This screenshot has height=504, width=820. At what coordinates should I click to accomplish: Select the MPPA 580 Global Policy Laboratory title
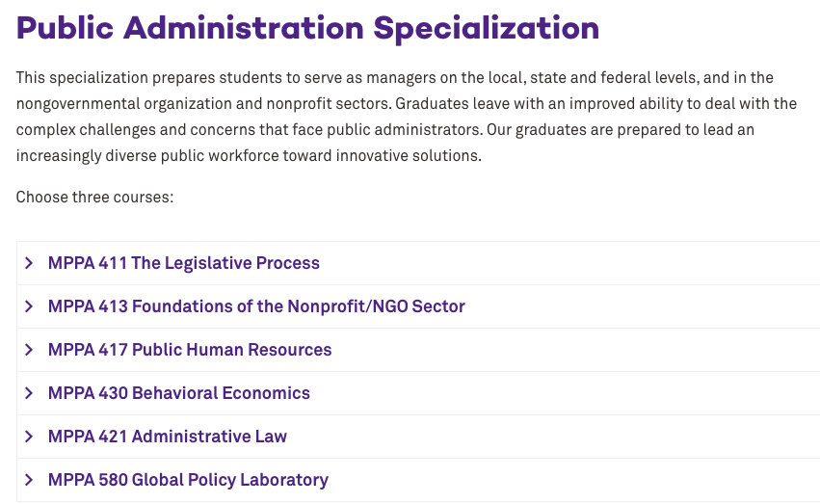[x=188, y=480]
